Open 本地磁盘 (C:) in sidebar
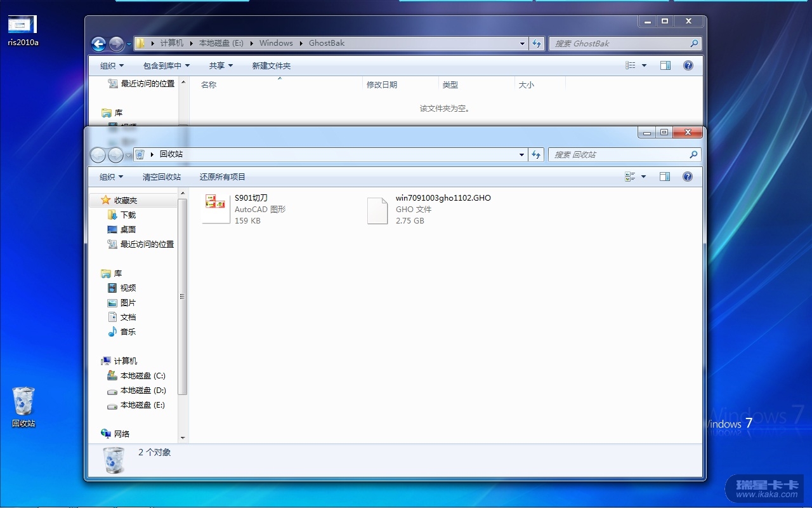The height and width of the screenshot is (508, 812). pyautogui.click(x=136, y=376)
